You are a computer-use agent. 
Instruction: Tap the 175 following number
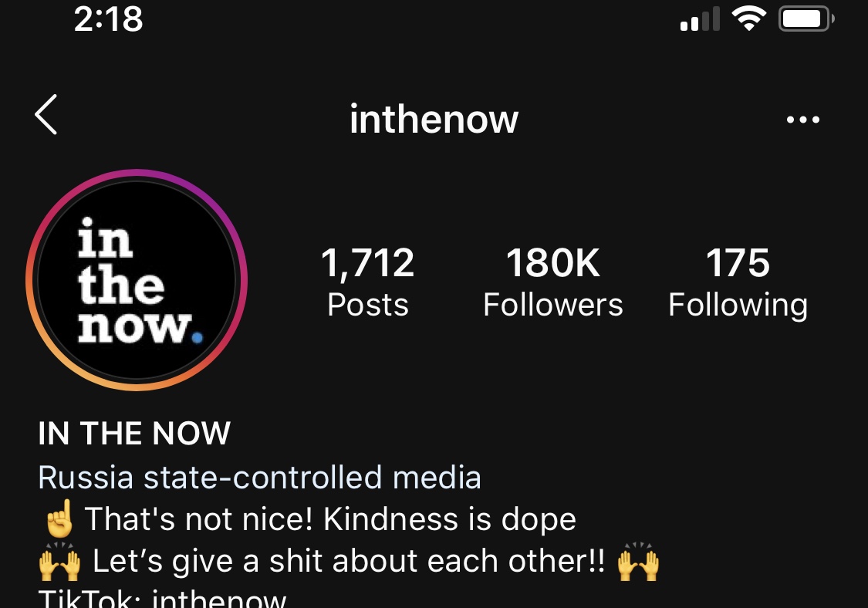tap(738, 262)
